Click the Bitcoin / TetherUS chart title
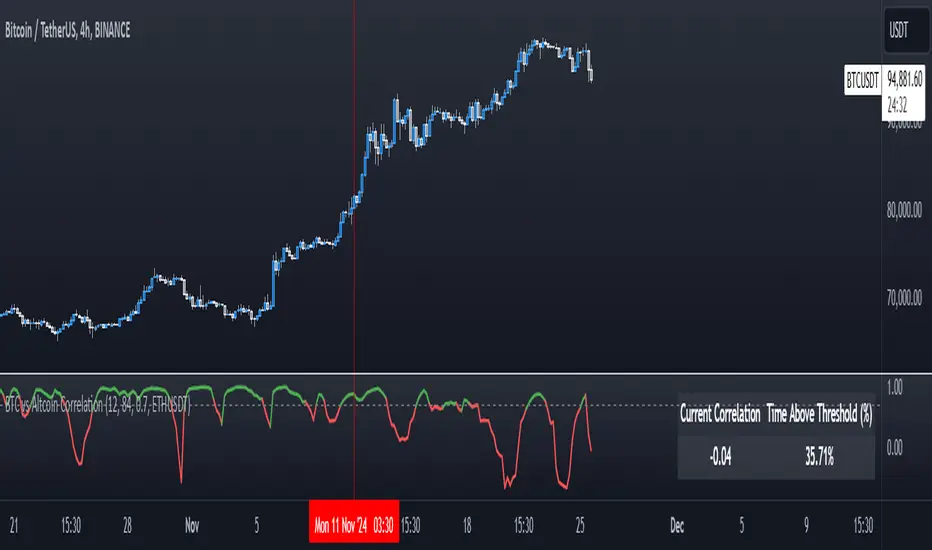The height and width of the screenshot is (550, 932). 67,31
